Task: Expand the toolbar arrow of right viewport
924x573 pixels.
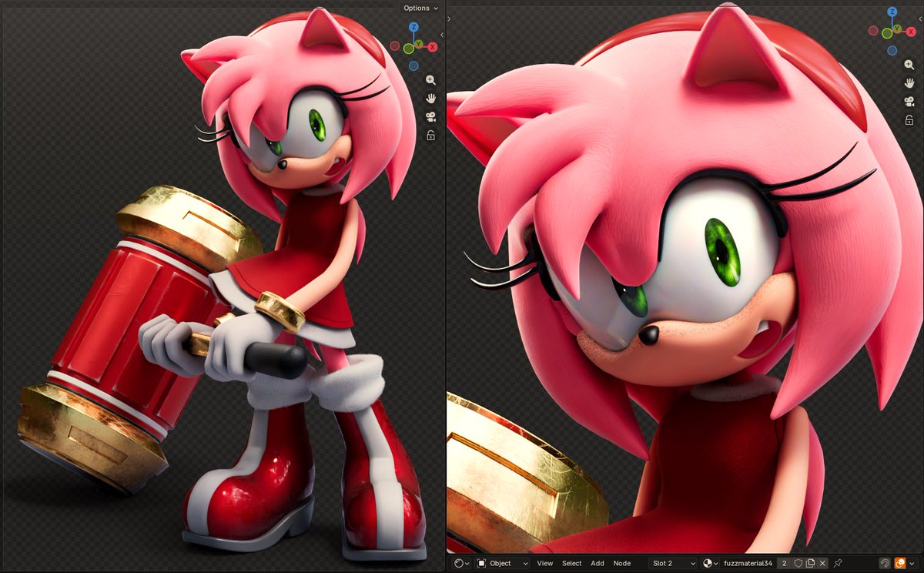Action: pyautogui.click(x=449, y=18)
